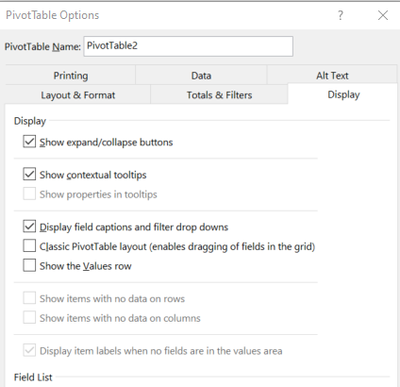Image resolution: width=400 pixels, height=387 pixels.
Task: Click the PivotTable Name label
Action: 43,46
